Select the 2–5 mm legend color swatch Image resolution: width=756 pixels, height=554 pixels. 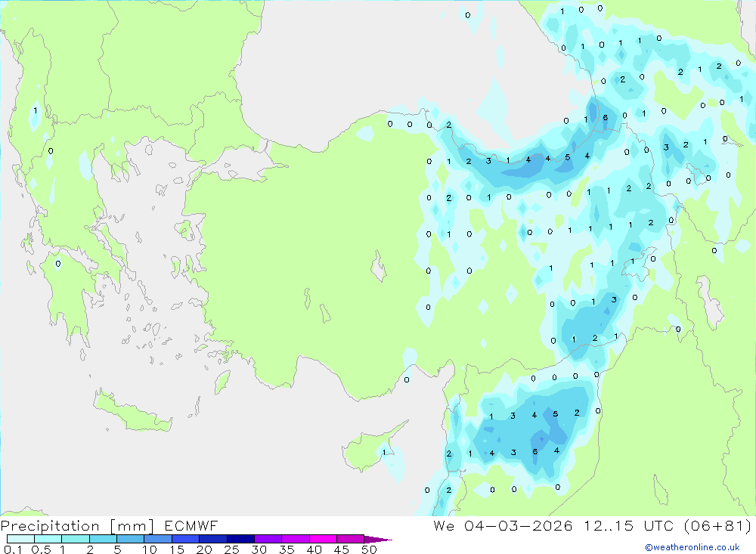coord(103,539)
